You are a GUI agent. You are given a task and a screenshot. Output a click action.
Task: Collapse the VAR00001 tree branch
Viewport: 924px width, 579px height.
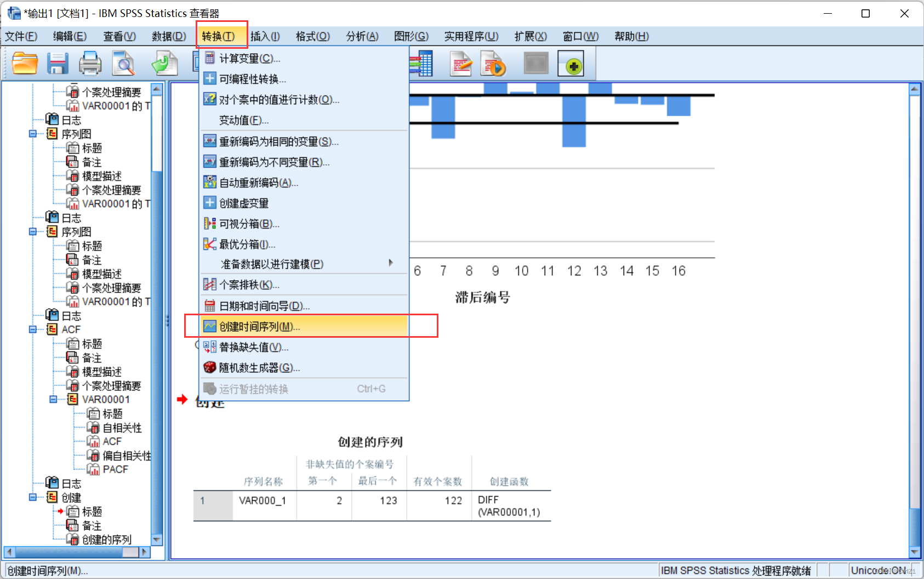click(54, 399)
